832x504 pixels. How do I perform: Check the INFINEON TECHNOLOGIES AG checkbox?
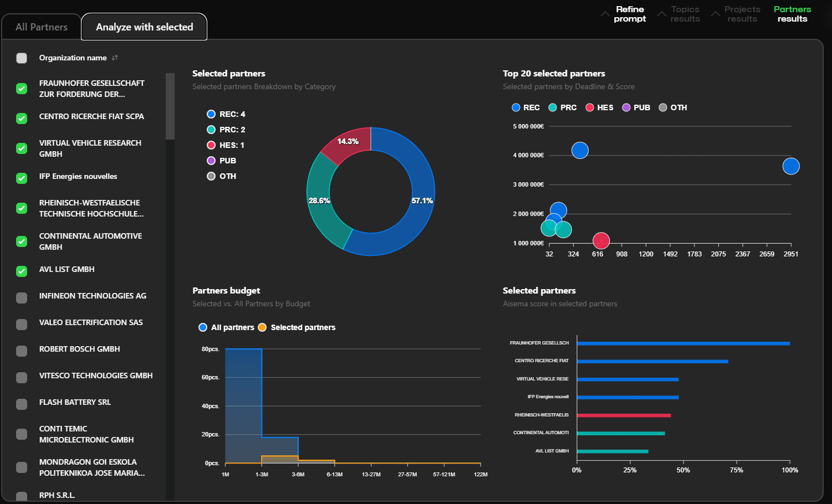click(22, 297)
